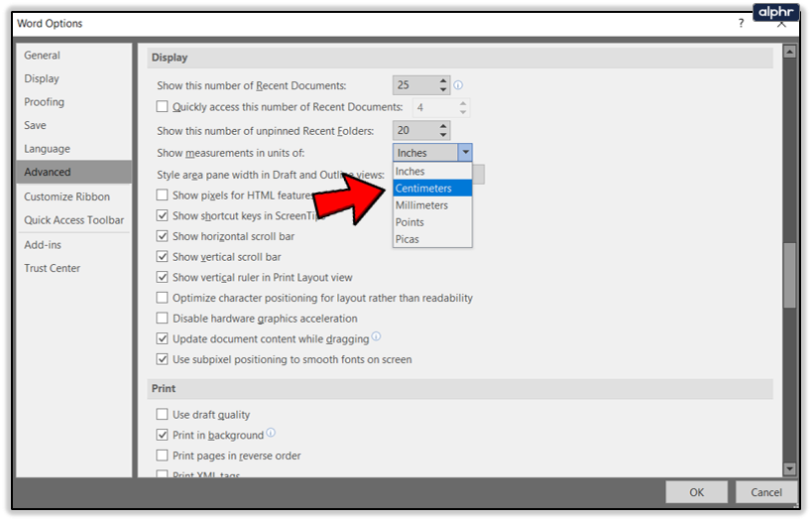Choose Inches from the units list

(x=432, y=171)
